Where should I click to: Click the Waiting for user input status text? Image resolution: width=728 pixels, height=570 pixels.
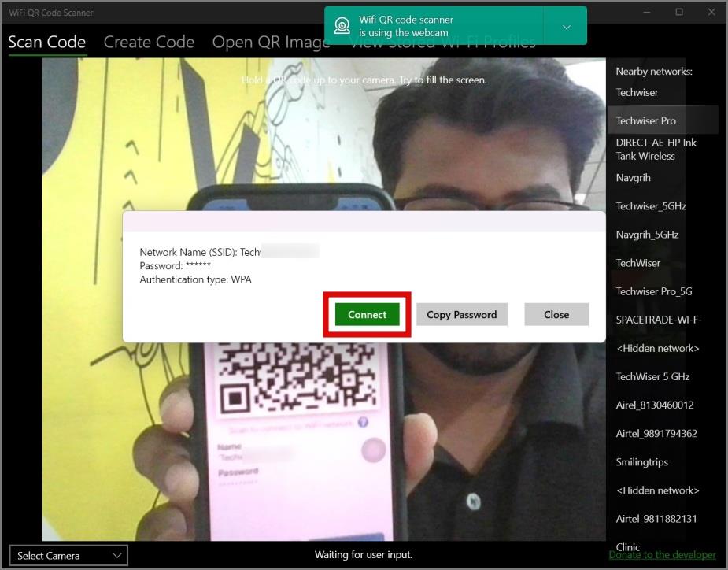coord(364,555)
